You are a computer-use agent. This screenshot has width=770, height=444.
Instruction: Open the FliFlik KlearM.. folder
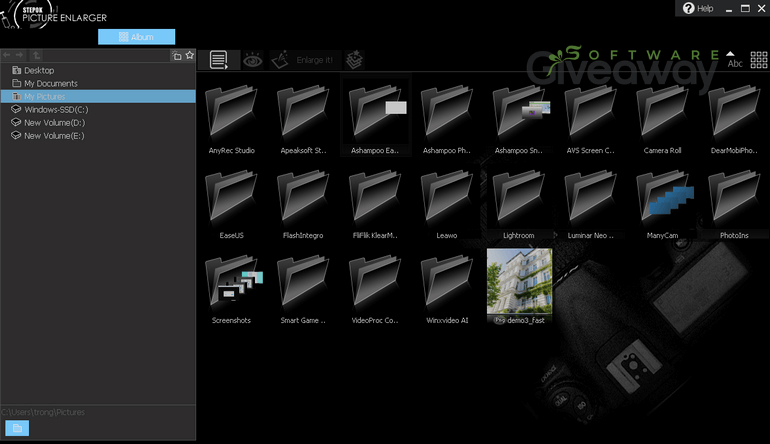click(x=375, y=204)
